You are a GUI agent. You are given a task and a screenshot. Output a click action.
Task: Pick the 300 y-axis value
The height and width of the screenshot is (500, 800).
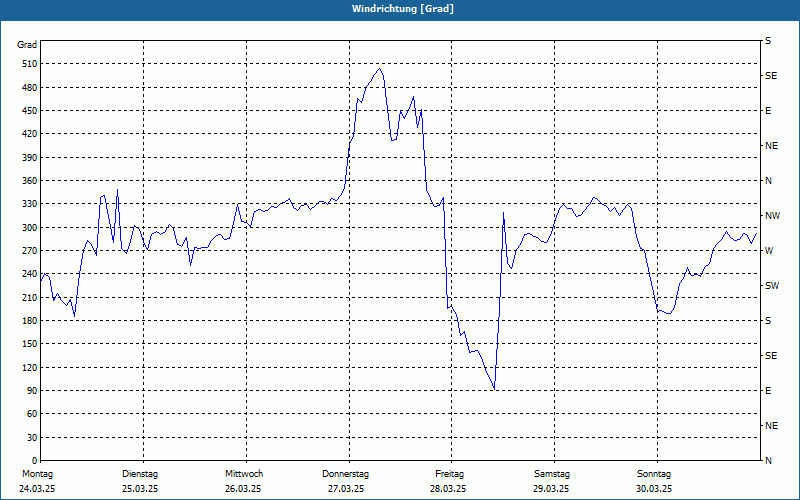click(30, 228)
